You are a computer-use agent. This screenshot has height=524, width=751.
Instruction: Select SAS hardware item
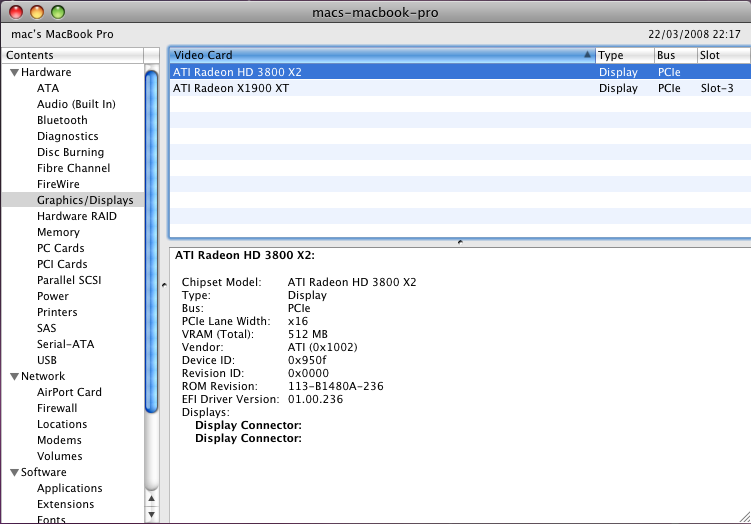tap(46, 328)
